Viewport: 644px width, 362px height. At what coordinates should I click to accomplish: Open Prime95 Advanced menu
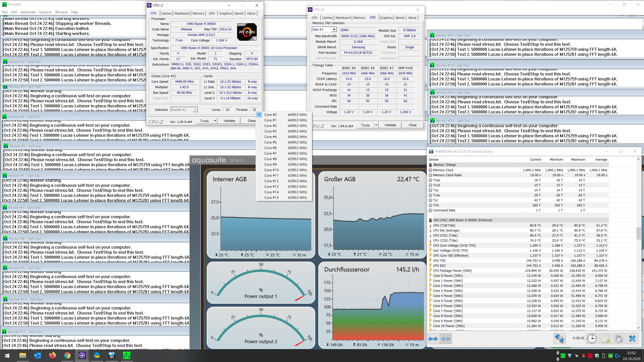(x=28, y=12)
